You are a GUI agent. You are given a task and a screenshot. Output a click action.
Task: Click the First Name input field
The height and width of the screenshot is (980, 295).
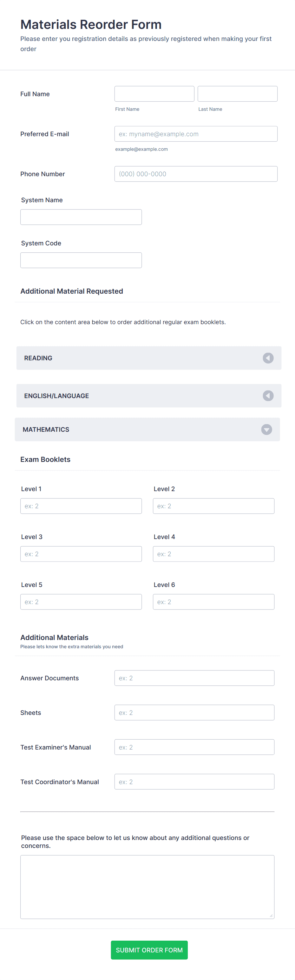point(154,93)
